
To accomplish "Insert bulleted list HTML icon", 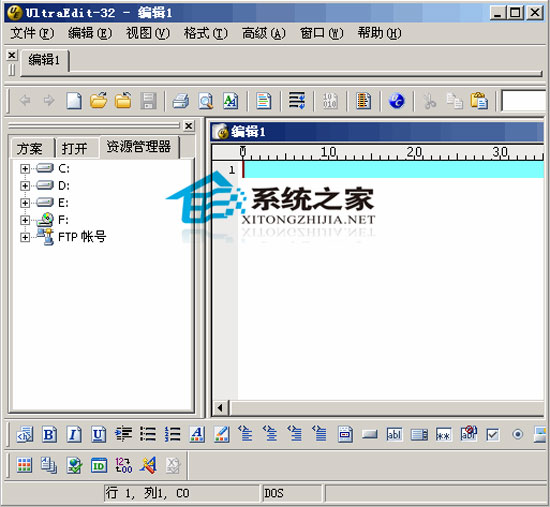I will click(148, 435).
